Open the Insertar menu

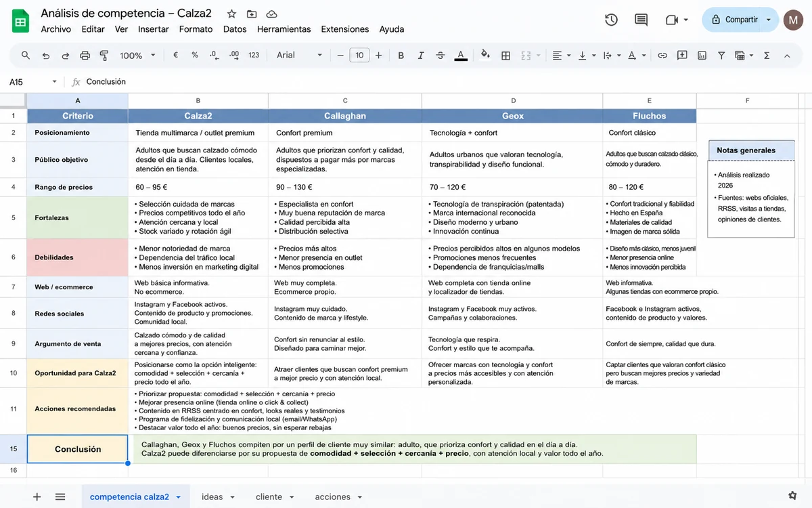[x=154, y=29]
